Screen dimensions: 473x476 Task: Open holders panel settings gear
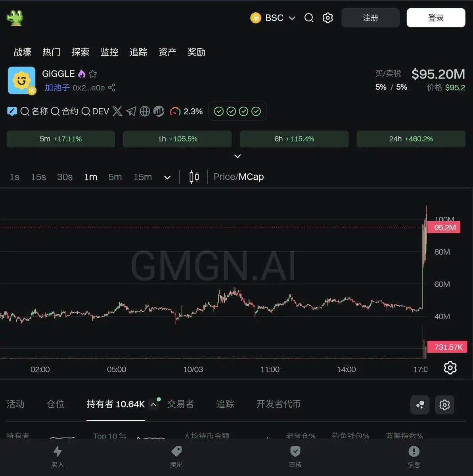coord(444,405)
